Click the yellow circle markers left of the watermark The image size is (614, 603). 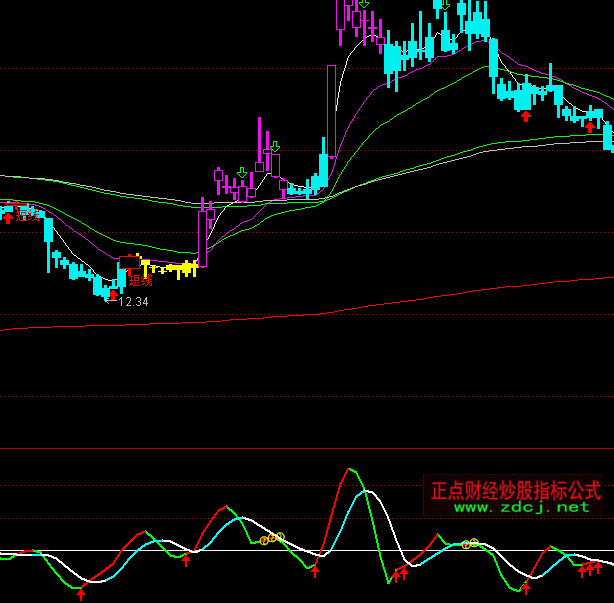click(x=272, y=538)
